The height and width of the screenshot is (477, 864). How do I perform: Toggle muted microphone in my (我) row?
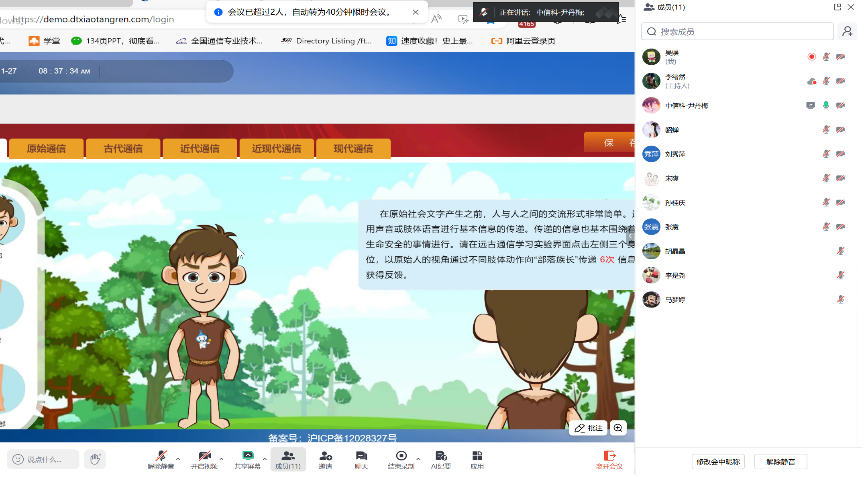[x=826, y=57]
